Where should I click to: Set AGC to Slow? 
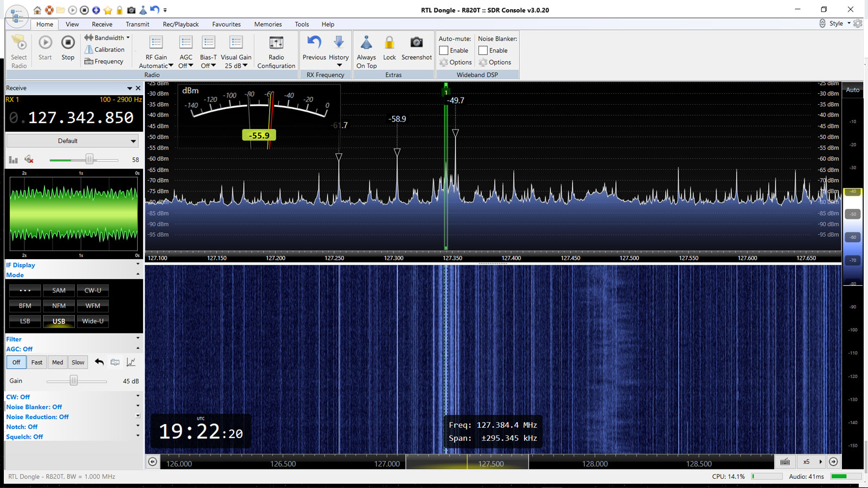(78, 362)
